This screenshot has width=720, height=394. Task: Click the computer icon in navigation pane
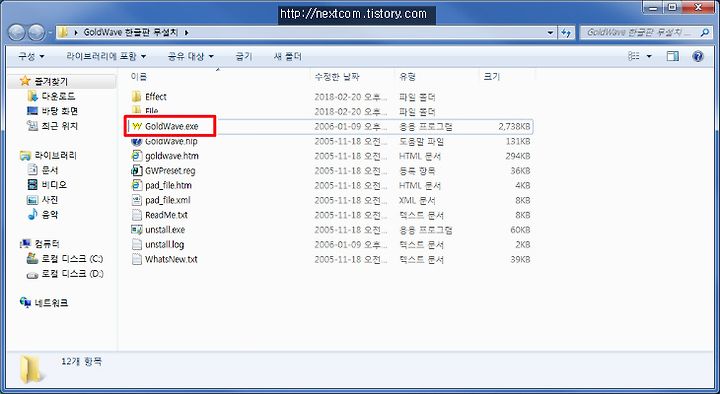[x=25, y=244]
